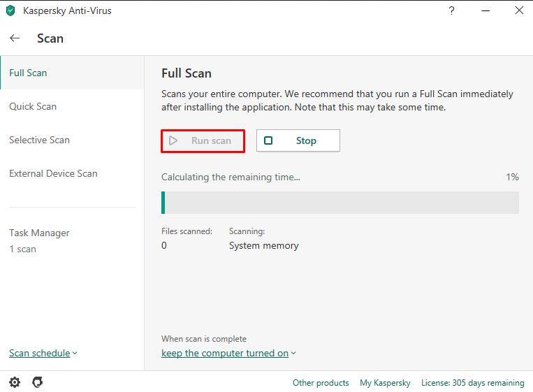Stop the running scan
533x392 pixels.
298,140
